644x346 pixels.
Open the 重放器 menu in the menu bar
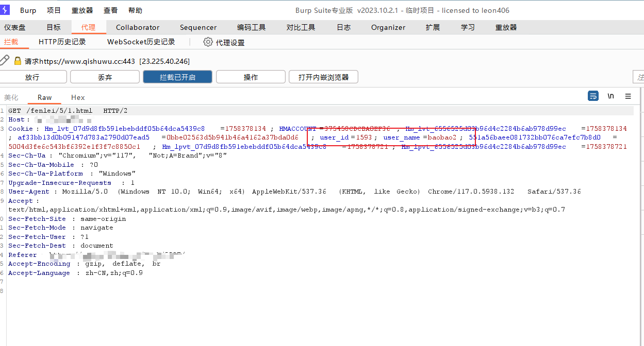82,10
